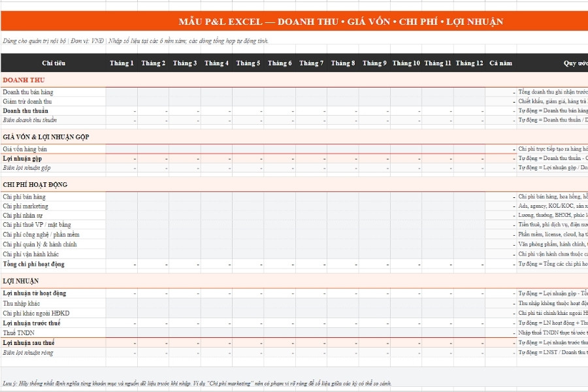Select the 'Lợi nhuận trước thuế' row label
Image resolution: width=588 pixels, height=392 pixels.
31,323
